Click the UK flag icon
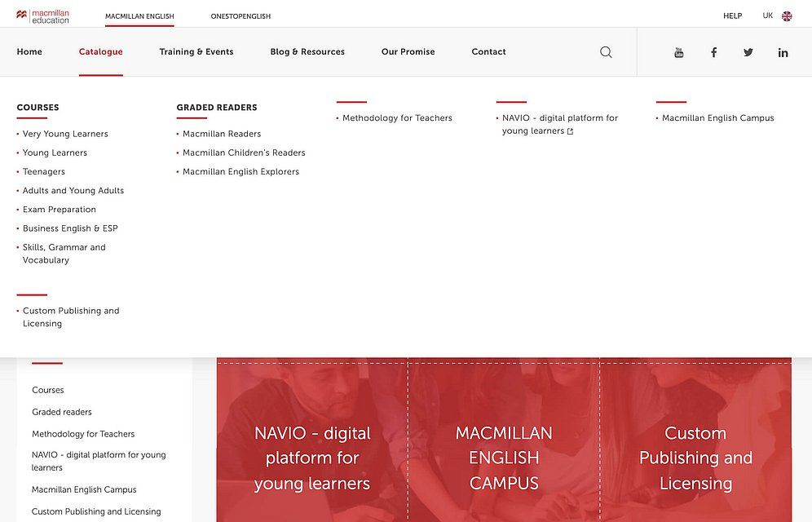The width and height of the screenshot is (812, 522). [787, 16]
